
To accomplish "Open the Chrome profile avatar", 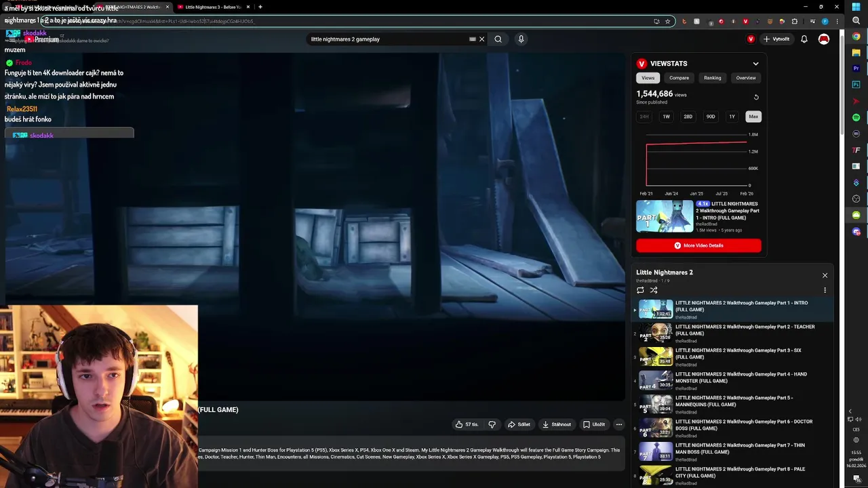I will point(825,21).
